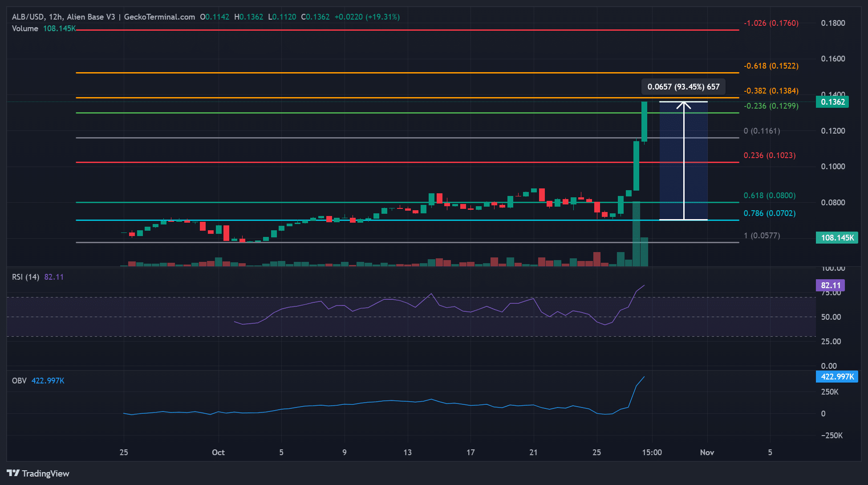Click the +0.0220 (+19.31%) change value

point(367,17)
